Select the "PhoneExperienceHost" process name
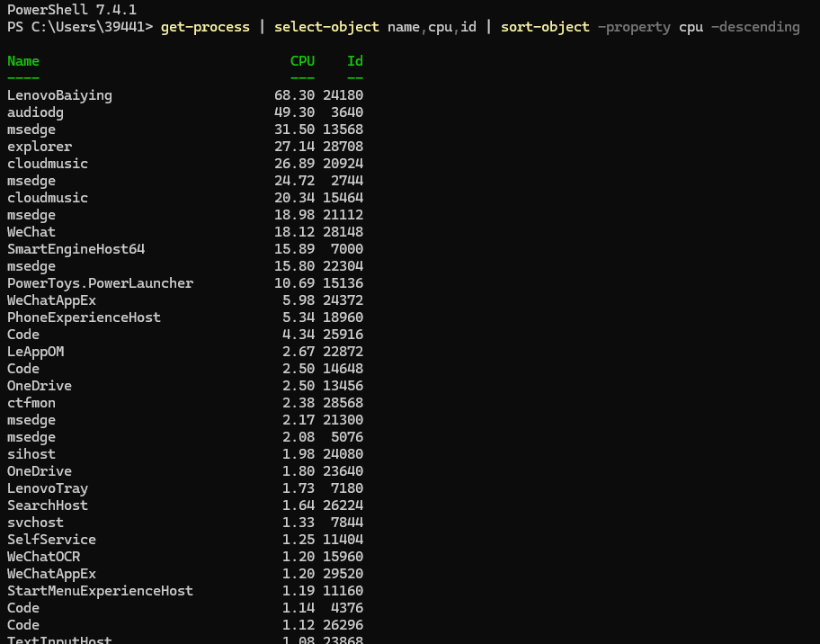Viewport: 820px width, 644px height. pyautogui.click(x=85, y=318)
